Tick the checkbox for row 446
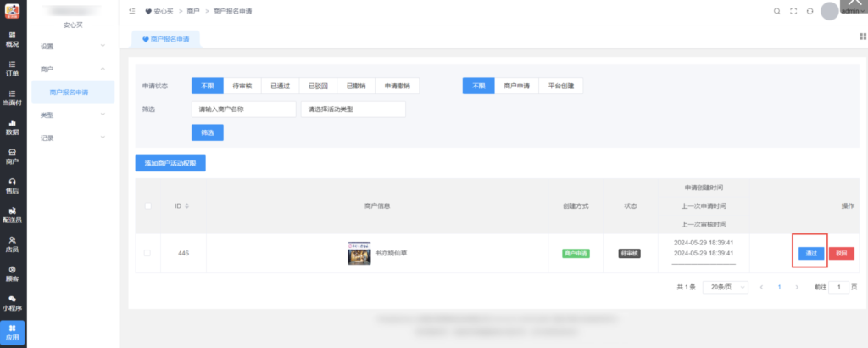The height and width of the screenshot is (348, 868). (147, 253)
